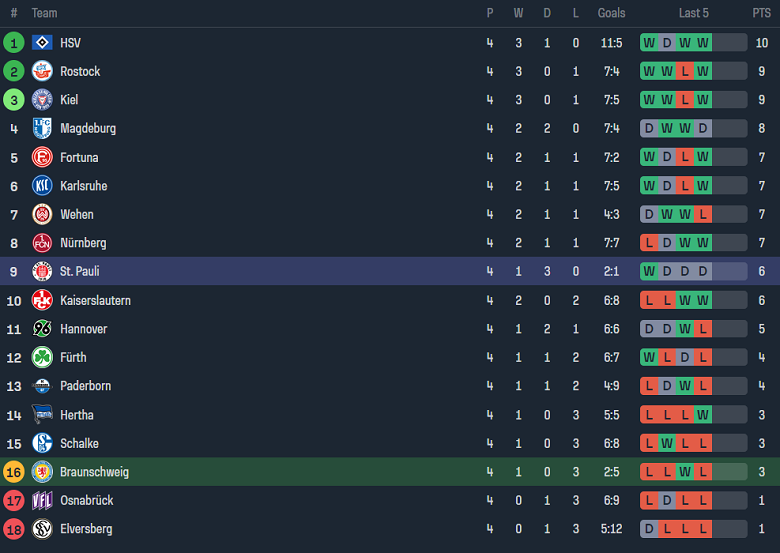The width and height of the screenshot is (780, 553).
Task: Click the Schalke club badge
Action: coord(42,443)
